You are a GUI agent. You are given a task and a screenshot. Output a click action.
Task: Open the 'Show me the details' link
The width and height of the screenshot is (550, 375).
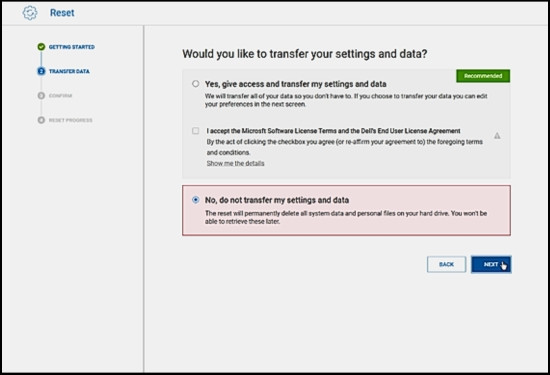(235, 163)
